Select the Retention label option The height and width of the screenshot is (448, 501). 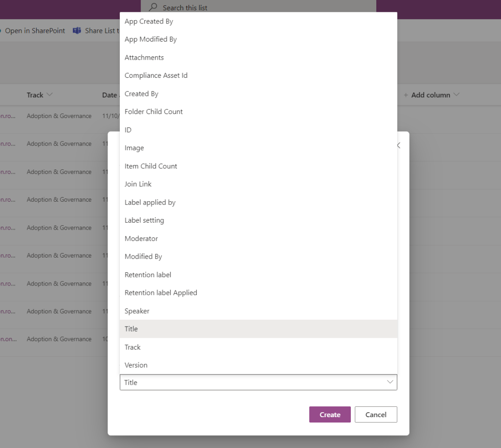pos(148,275)
